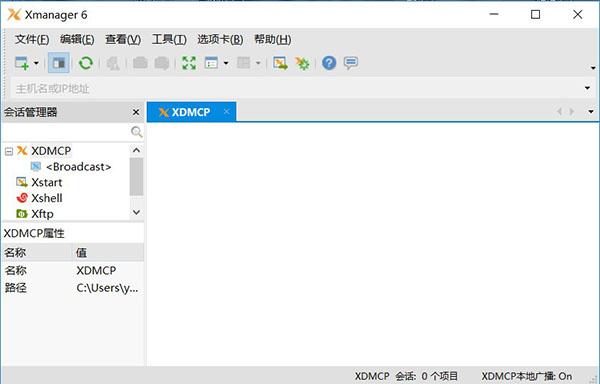The image size is (600, 384).
Task: Click the second grayed chat icon
Action: point(162,63)
